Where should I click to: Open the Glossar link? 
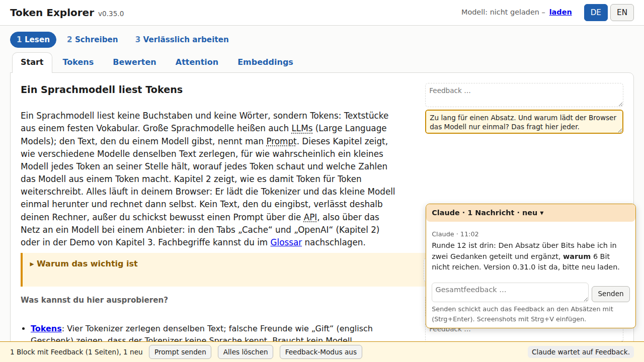(286, 242)
